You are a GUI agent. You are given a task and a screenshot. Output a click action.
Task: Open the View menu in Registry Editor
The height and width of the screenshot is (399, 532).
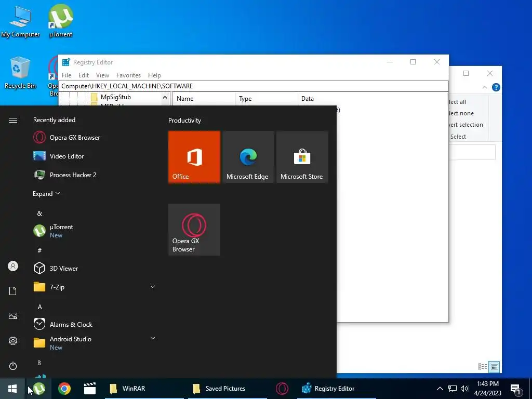click(102, 75)
